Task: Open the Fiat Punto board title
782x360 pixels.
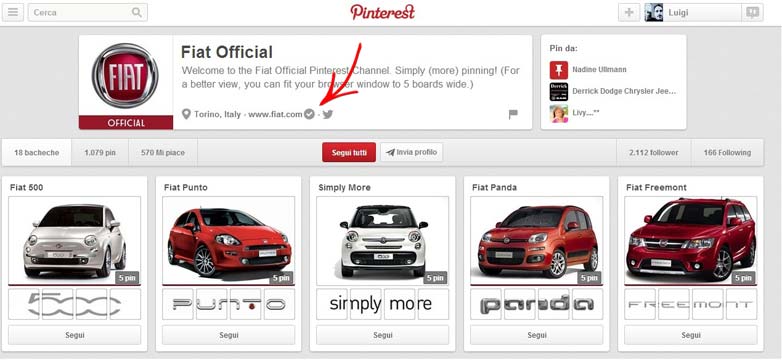Action: (186, 187)
